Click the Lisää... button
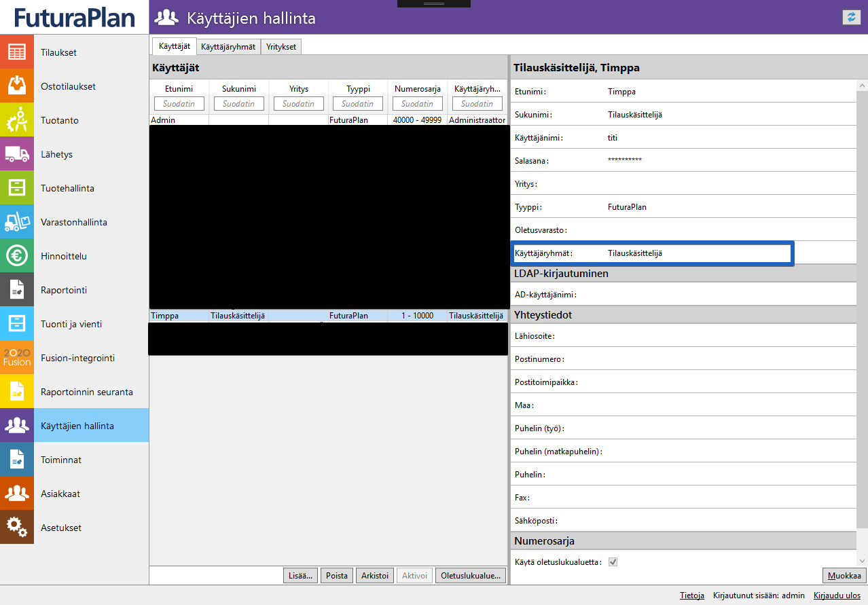The image size is (868, 605). click(x=300, y=575)
